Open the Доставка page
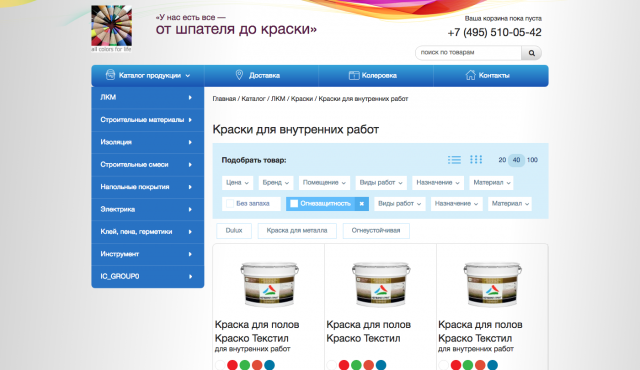The height and width of the screenshot is (370, 640). click(261, 75)
